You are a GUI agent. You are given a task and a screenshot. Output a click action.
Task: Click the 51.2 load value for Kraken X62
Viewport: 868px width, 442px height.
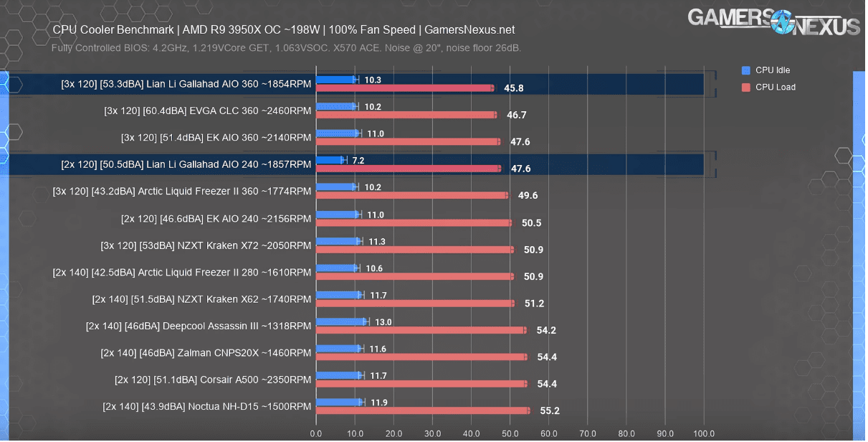coord(534,303)
